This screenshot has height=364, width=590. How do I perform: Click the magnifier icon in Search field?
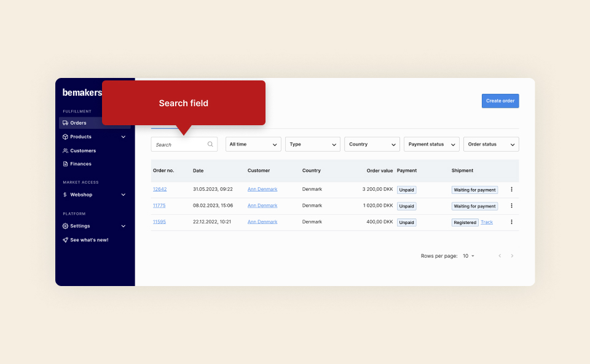click(x=210, y=144)
